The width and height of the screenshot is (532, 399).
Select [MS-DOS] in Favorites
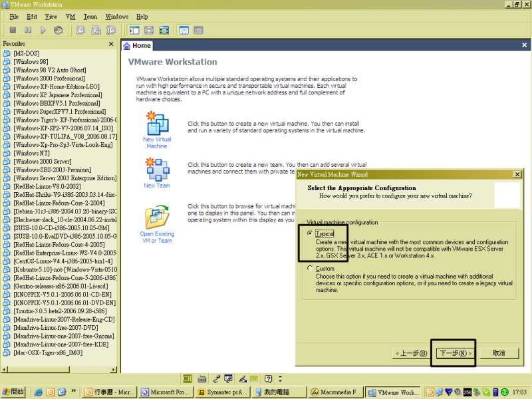27,53
